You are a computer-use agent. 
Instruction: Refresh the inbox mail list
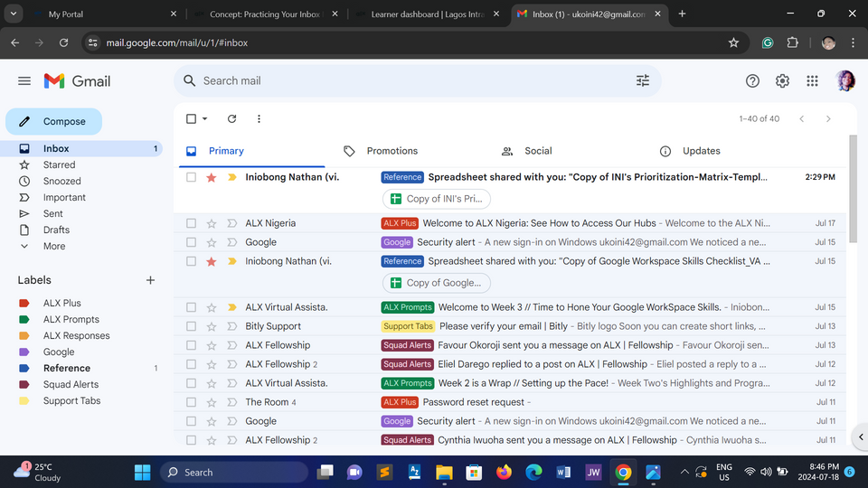pos(231,119)
